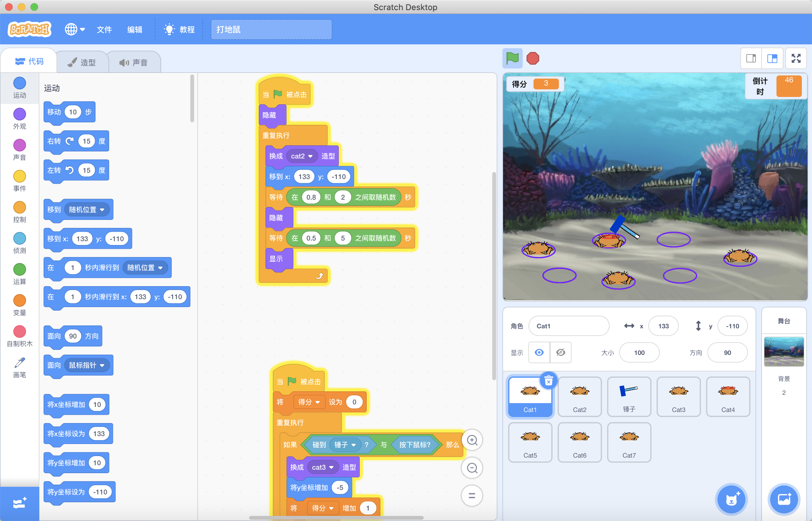
Task: Select the Cat3 sprite
Action: tap(678, 396)
